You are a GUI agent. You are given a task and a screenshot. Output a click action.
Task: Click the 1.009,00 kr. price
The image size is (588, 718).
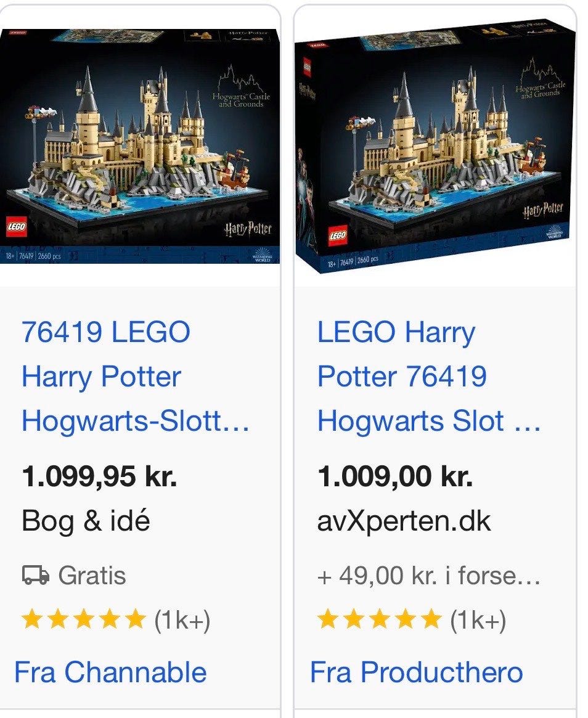click(394, 476)
